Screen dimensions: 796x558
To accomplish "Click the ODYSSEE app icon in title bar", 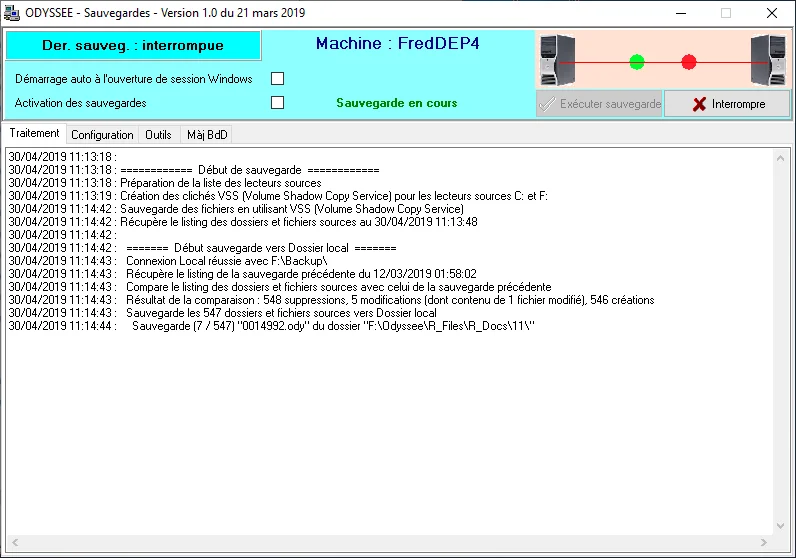I will tap(12, 13).
